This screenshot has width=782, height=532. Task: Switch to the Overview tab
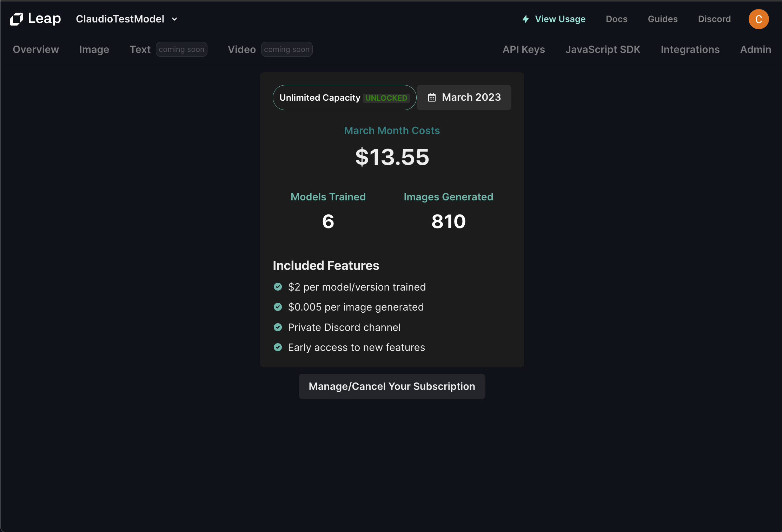36,49
